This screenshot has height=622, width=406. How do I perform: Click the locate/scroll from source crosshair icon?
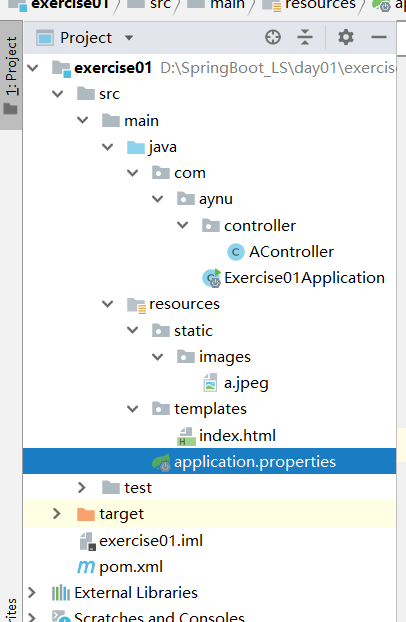273,37
